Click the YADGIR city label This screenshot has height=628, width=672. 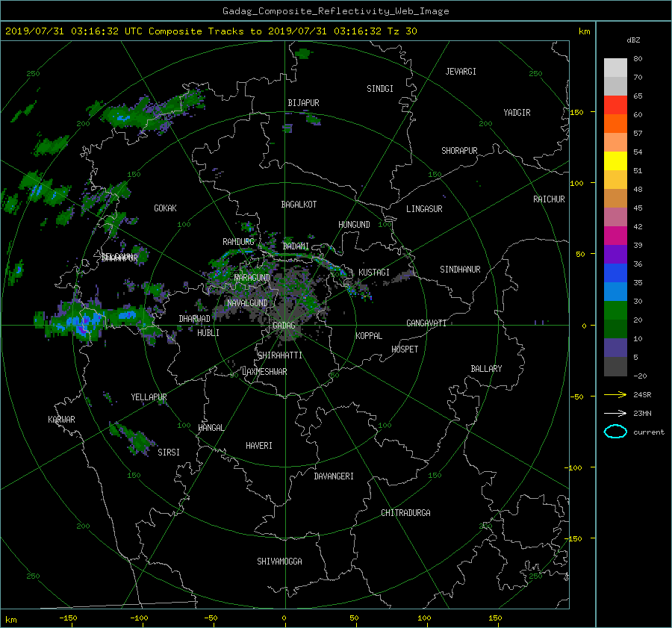[517, 113]
